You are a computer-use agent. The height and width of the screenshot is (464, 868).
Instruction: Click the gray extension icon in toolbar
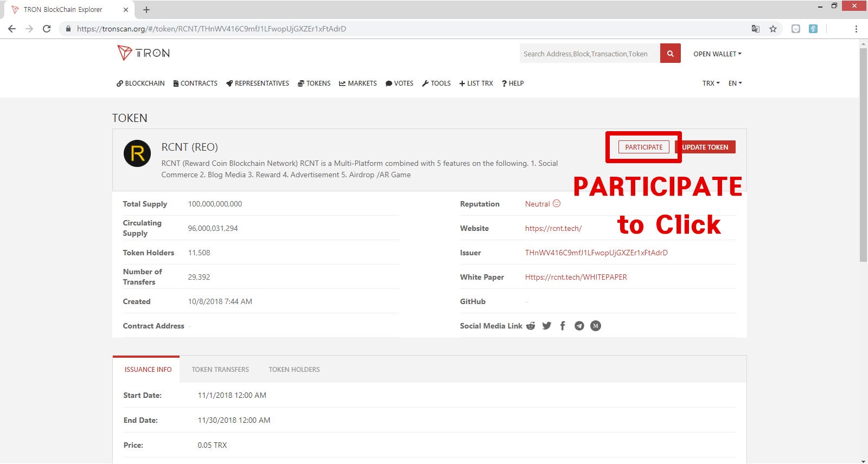coord(796,29)
